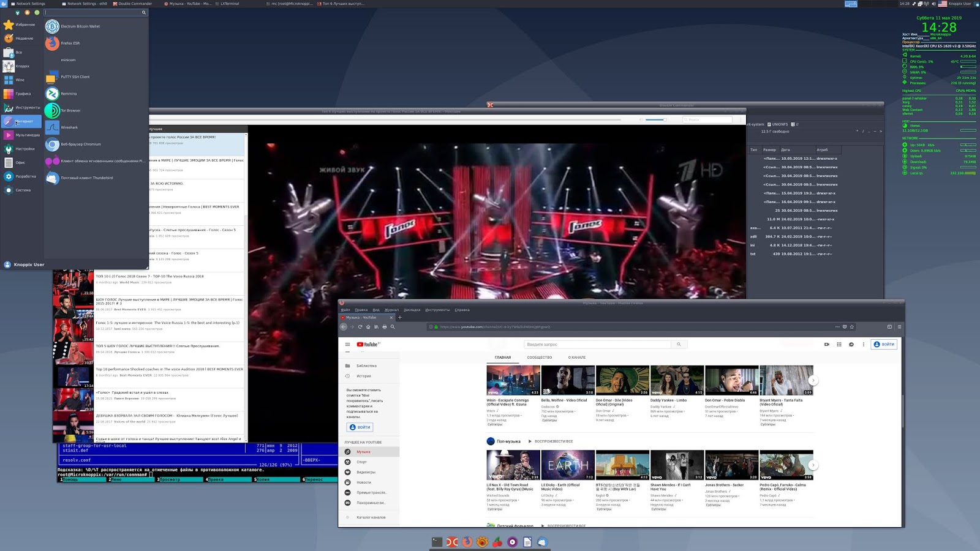Open the Мультимедиа category

click(x=21, y=135)
